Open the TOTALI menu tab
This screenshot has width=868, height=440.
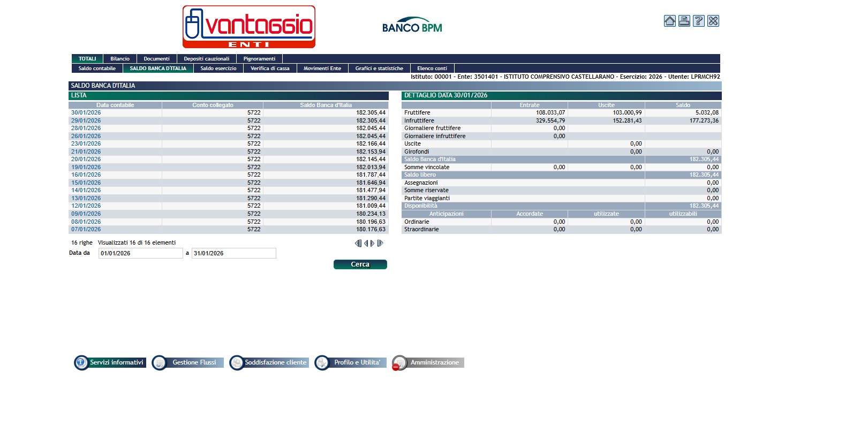click(x=87, y=59)
